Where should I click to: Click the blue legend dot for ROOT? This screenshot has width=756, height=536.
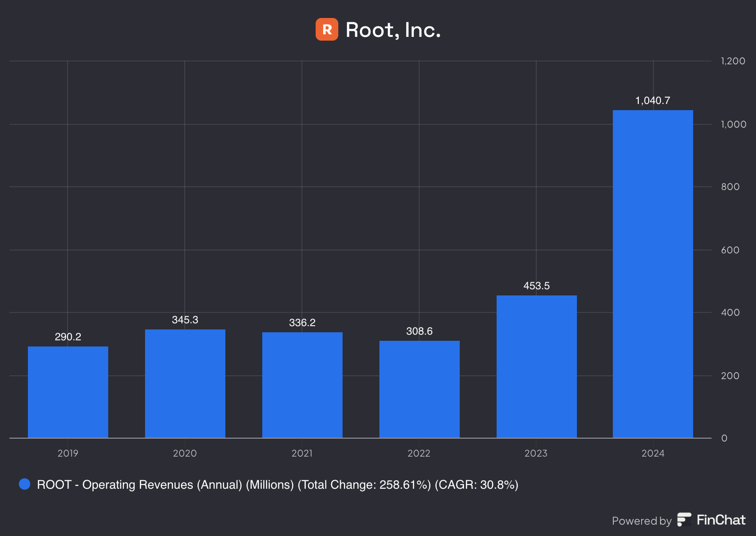tap(25, 484)
